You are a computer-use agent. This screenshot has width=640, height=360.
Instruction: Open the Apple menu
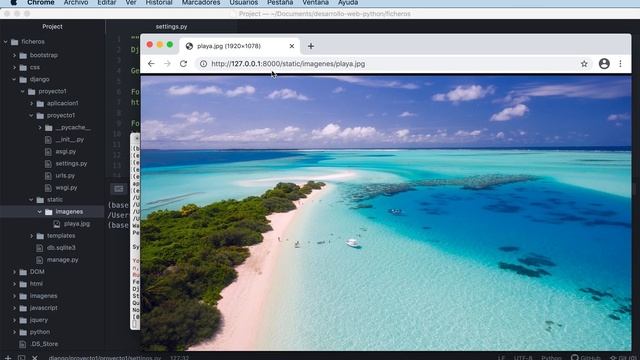(13, 2)
